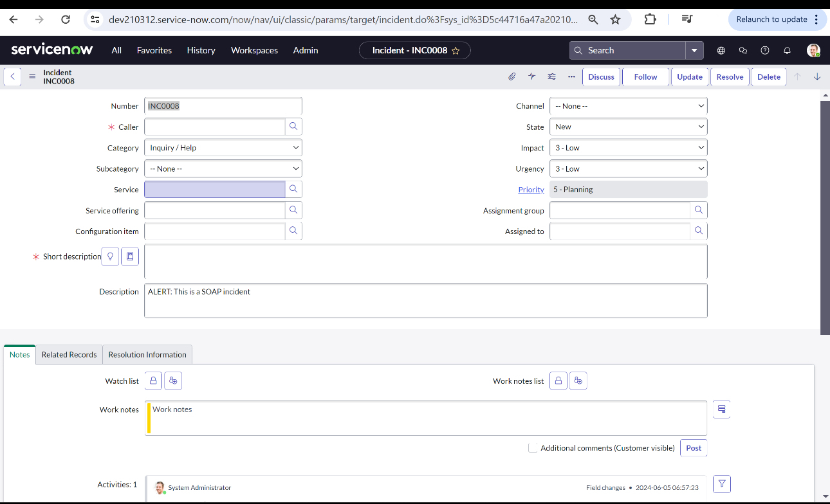Unlock the Watch list with lock icon
830x504 pixels.
(x=153, y=381)
